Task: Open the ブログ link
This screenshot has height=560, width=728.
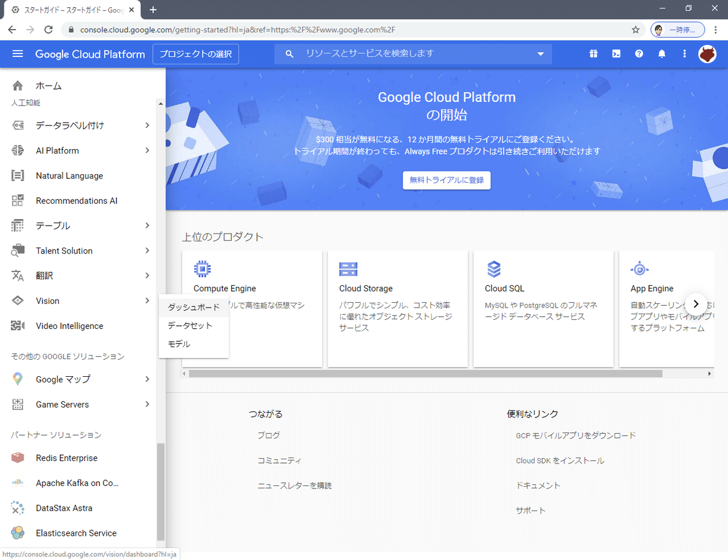Action: [269, 436]
